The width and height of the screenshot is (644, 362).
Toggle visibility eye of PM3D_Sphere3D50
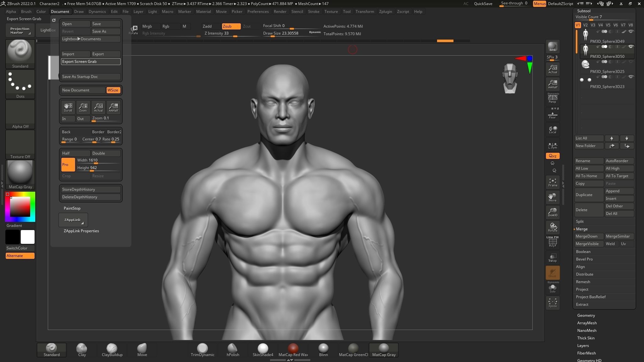(x=631, y=47)
